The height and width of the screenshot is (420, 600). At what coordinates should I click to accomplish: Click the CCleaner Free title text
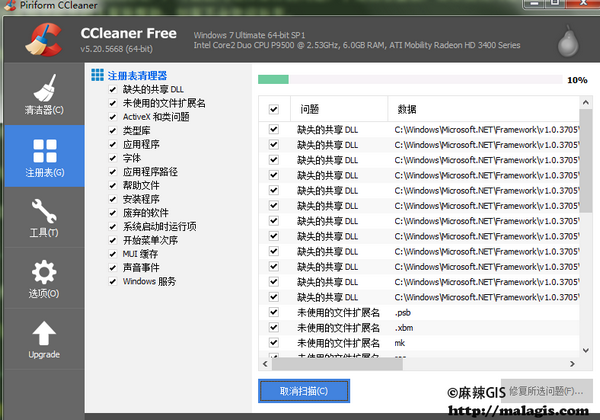[x=129, y=33]
